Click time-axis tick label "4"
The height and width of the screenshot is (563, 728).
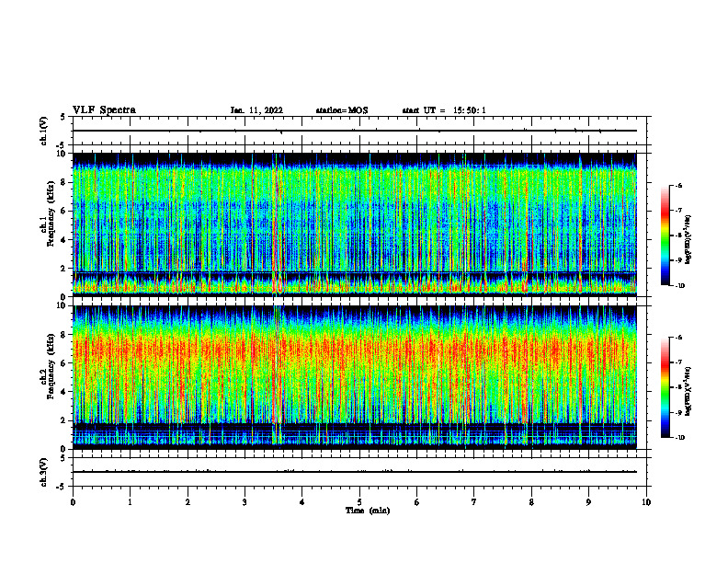click(x=302, y=502)
